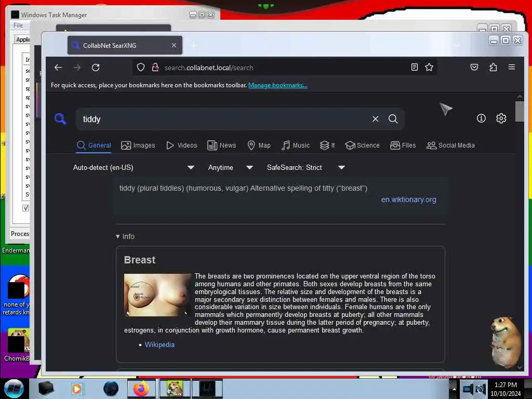Open the File menu in Task Manager
The image size is (532, 399).
coord(18,25)
